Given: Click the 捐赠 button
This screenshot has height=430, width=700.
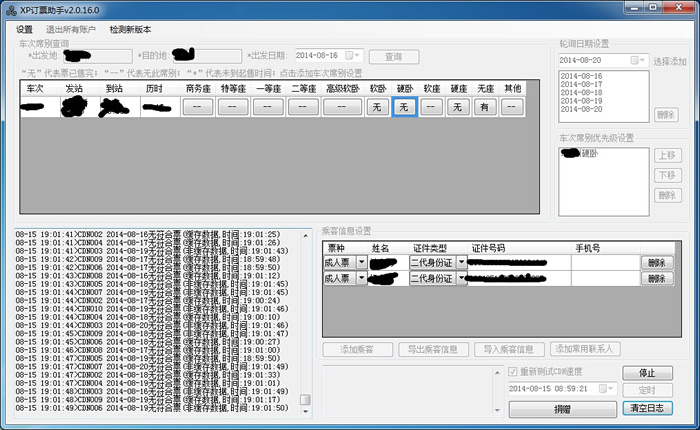Looking at the screenshot, I should (x=561, y=408).
